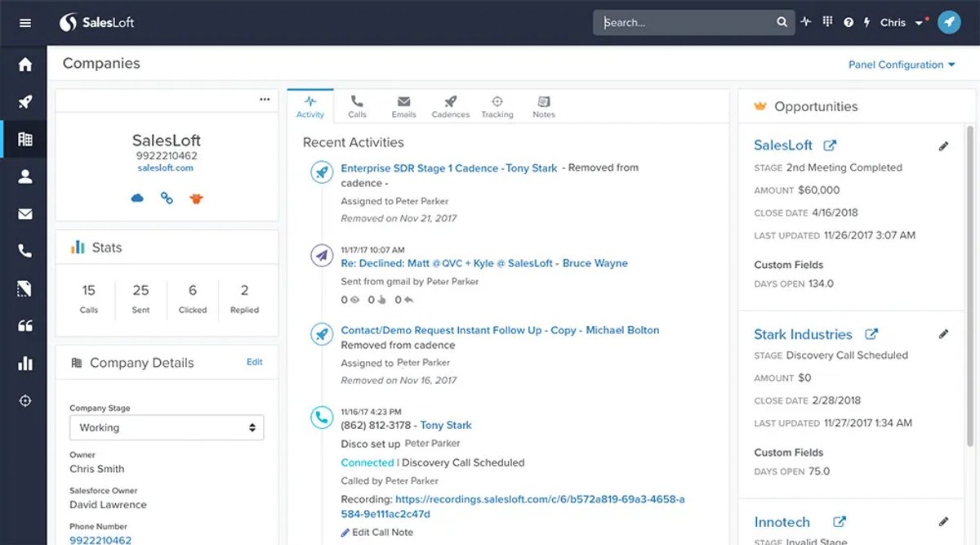The image size is (980, 545).
Task: Click the SalesLoft logo in header
Action: point(97,23)
